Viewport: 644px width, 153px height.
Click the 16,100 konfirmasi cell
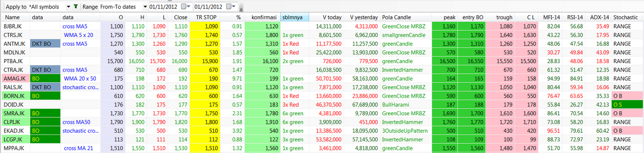[x=262, y=61]
